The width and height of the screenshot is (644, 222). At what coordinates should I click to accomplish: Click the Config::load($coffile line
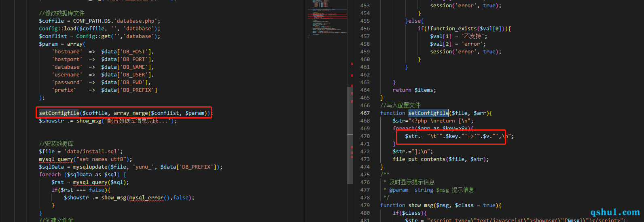pyautogui.click(x=100, y=29)
